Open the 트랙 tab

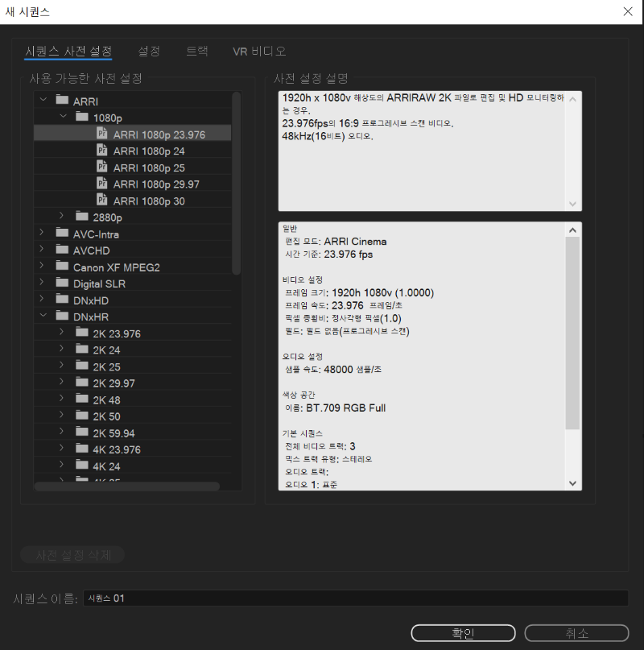point(197,52)
